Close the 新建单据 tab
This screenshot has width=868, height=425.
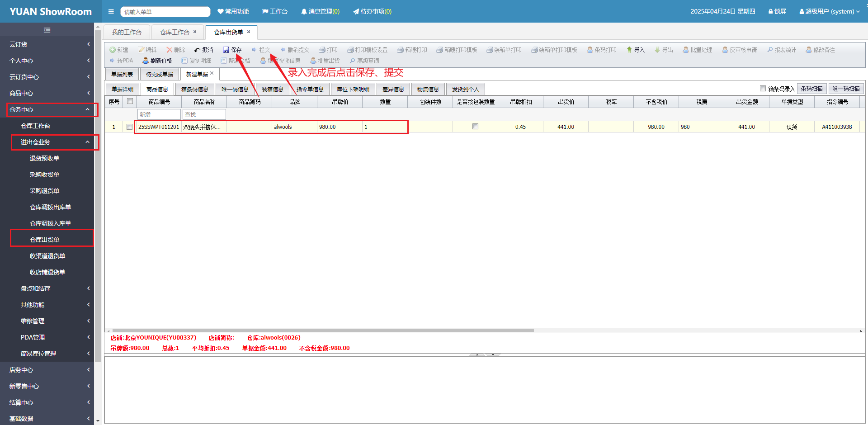212,73
